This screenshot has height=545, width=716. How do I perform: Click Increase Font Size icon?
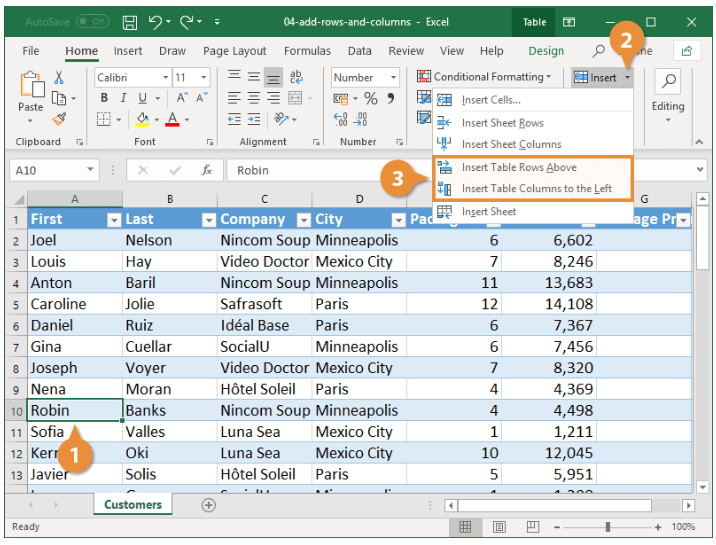pos(182,98)
